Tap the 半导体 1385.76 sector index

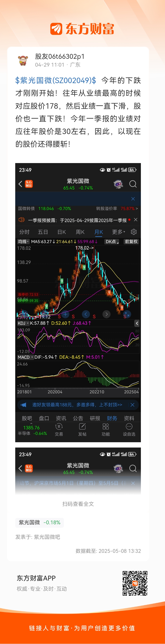pyautogui.click(x=32, y=430)
